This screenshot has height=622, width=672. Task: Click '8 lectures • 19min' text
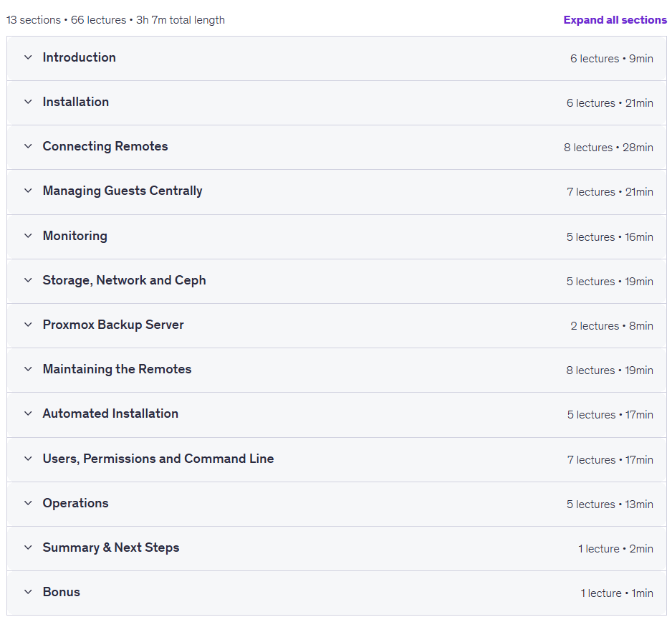[610, 370]
